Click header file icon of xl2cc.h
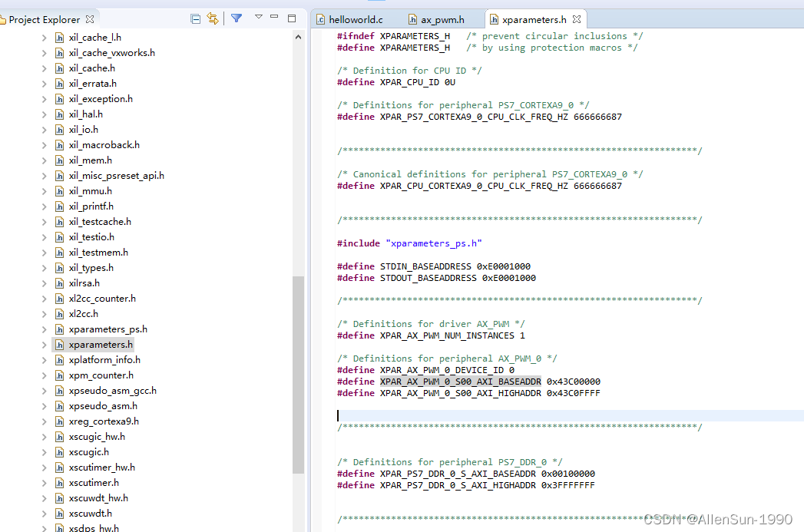 tap(59, 314)
